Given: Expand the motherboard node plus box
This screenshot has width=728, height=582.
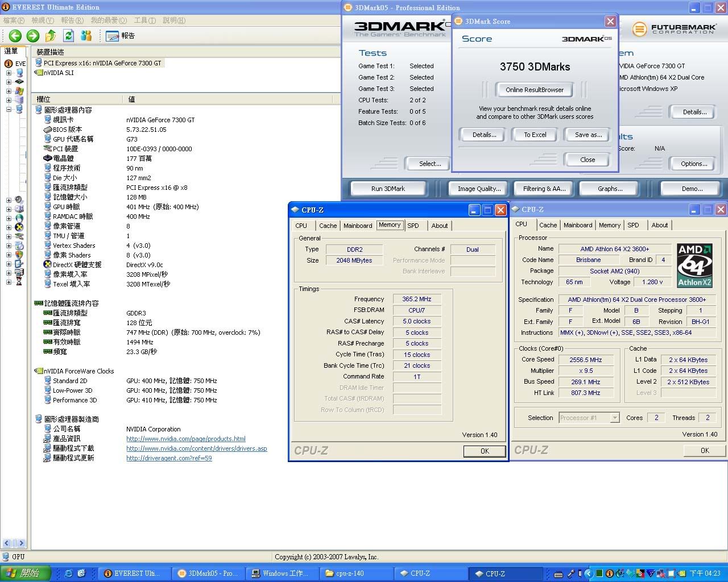Looking at the screenshot, I should point(9,82).
